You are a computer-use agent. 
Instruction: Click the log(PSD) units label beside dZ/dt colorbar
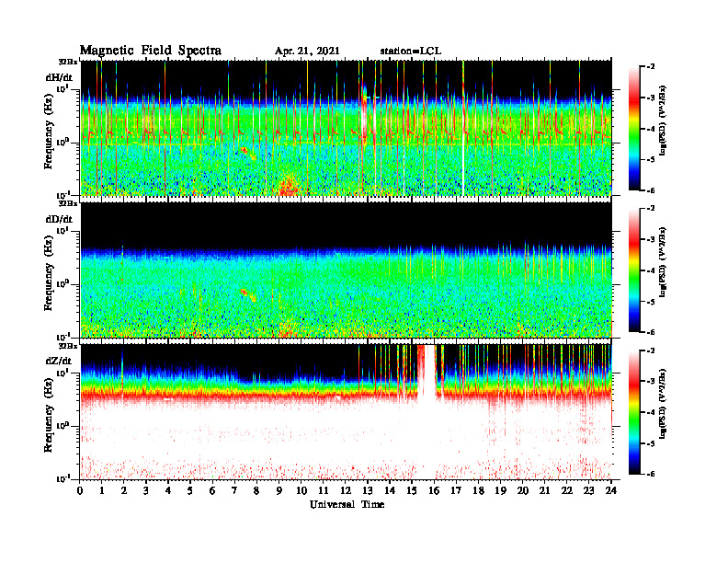click(662, 404)
